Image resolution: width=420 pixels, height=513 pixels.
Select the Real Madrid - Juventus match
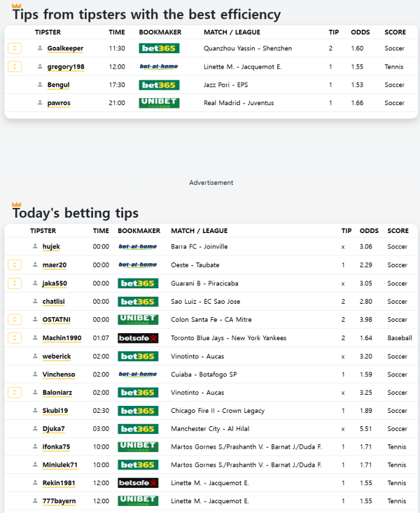pyautogui.click(x=239, y=103)
